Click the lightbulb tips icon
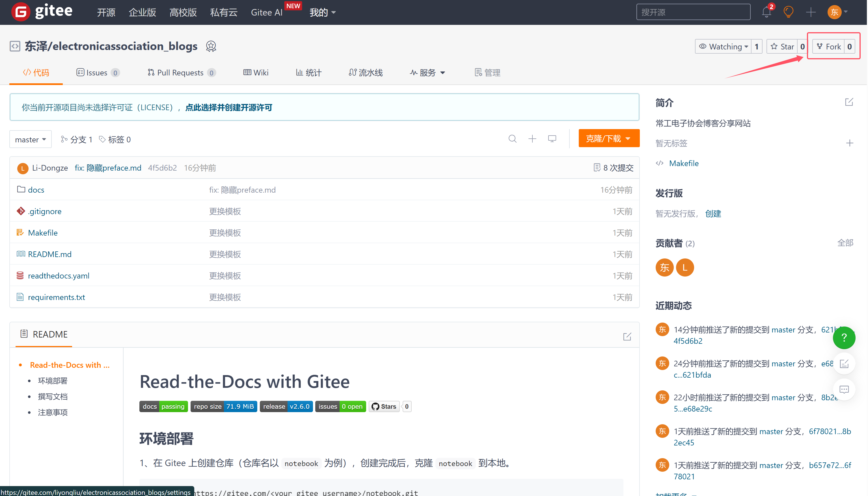 point(788,12)
